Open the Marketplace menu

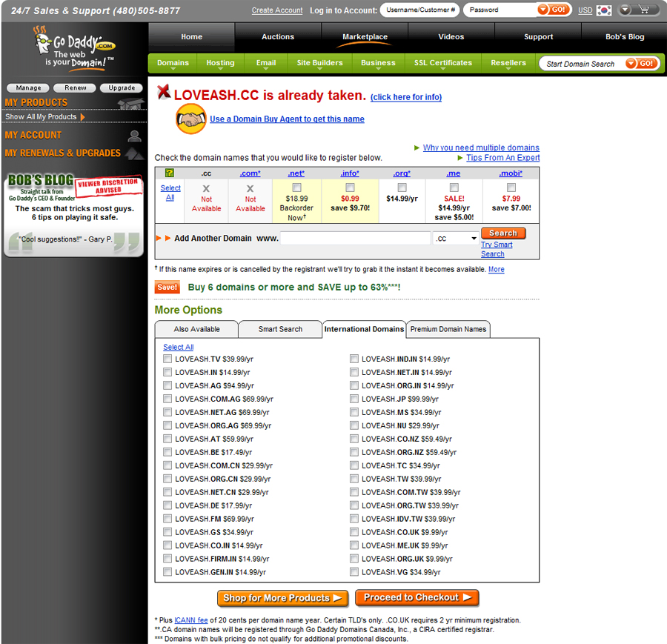[x=365, y=37]
